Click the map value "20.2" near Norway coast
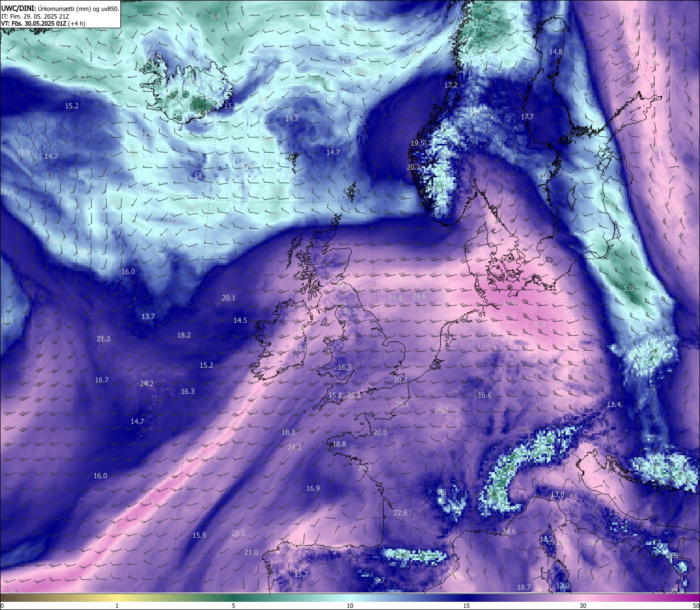 click(413, 167)
